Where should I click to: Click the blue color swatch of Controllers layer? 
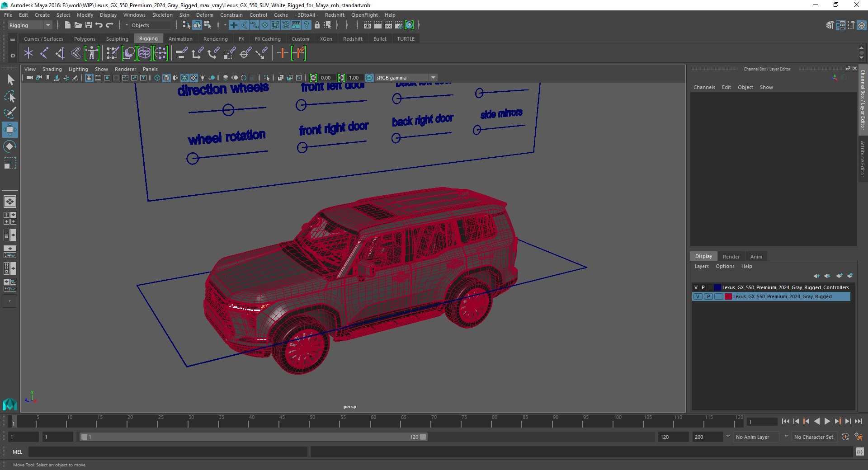click(x=717, y=287)
